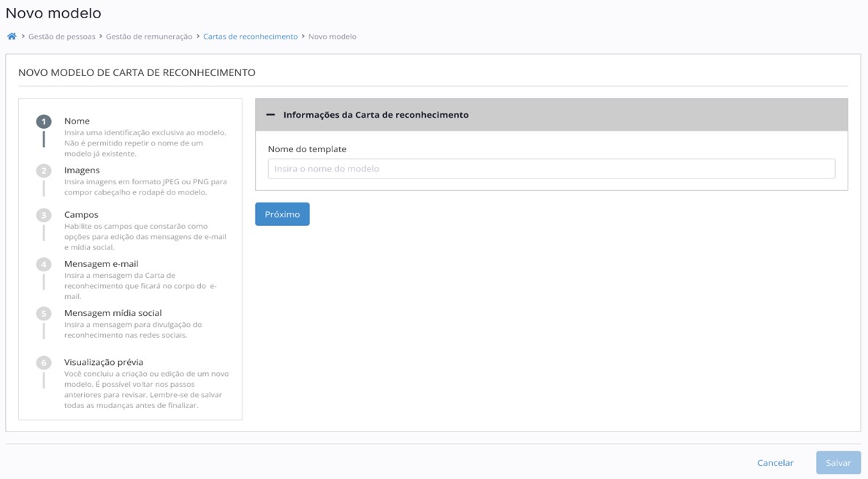The height and width of the screenshot is (479, 868).
Task: Click the Próximo button
Action: (282, 214)
